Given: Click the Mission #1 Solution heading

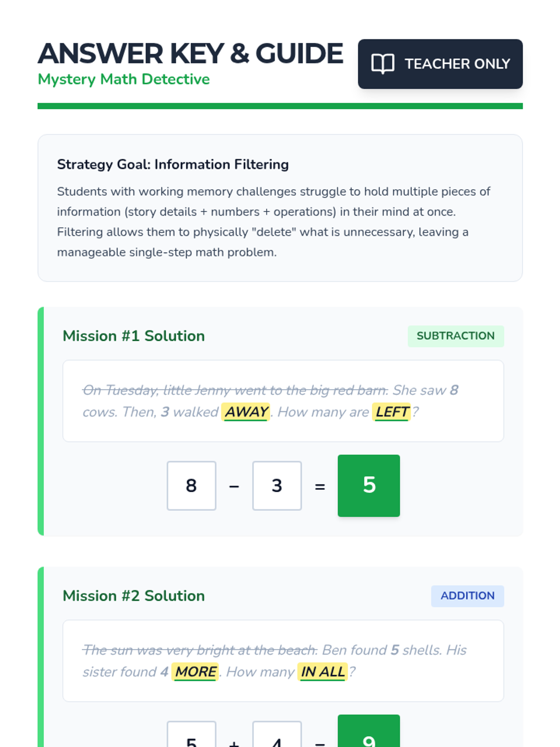Looking at the screenshot, I should [x=133, y=336].
